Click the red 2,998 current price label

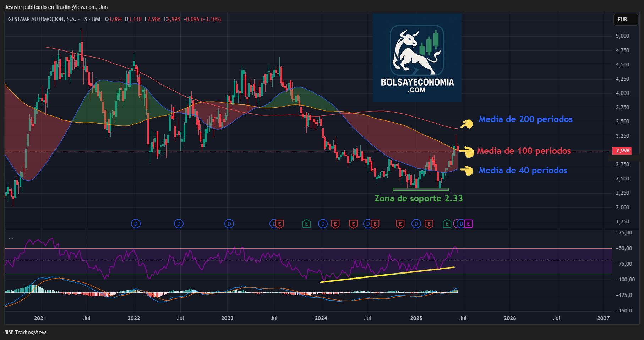point(622,151)
